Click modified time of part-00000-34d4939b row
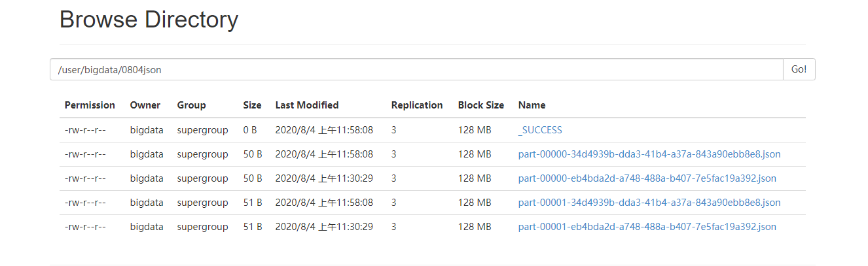 pyautogui.click(x=324, y=154)
